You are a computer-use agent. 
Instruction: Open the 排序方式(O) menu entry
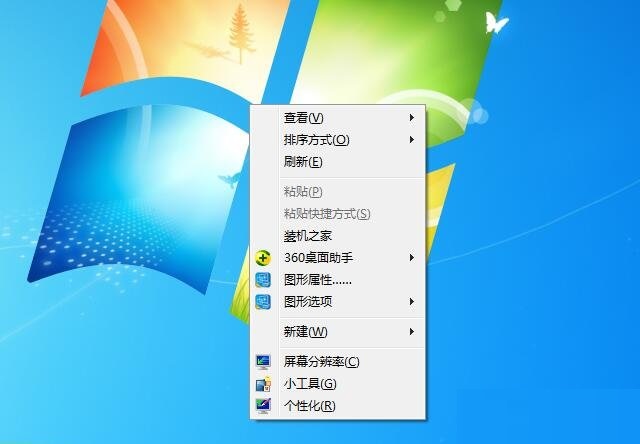(338, 140)
